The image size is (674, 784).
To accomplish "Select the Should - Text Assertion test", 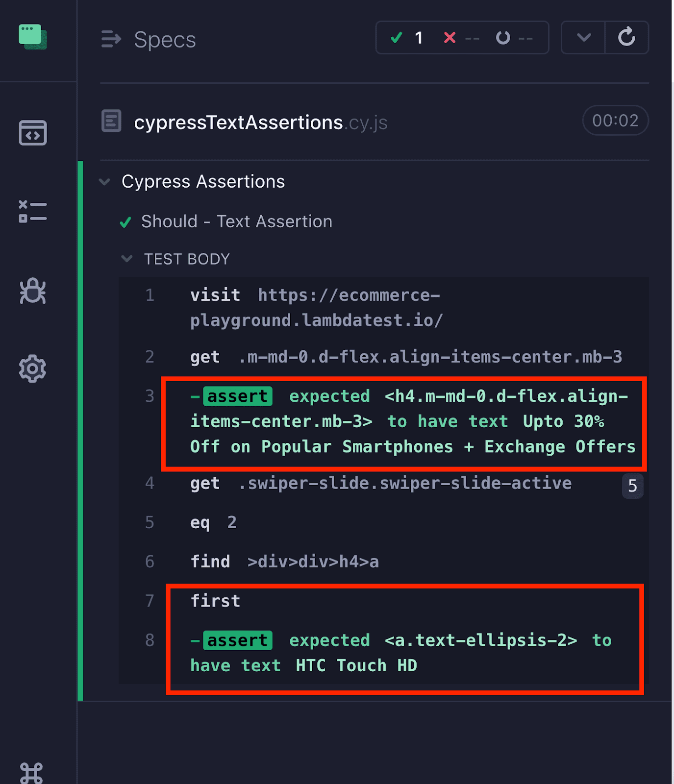I will (x=237, y=221).
